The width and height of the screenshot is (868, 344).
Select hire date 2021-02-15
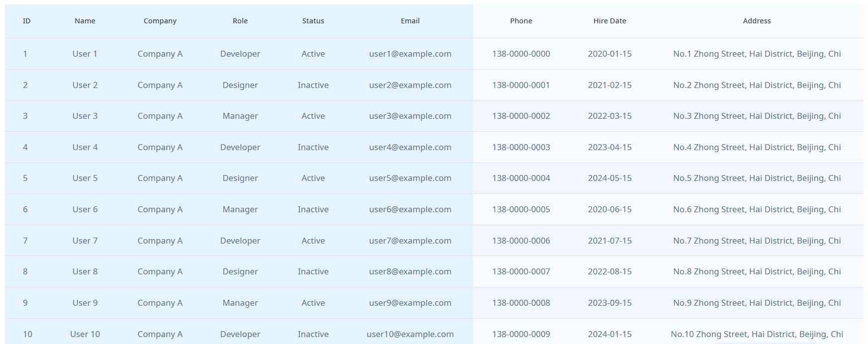click(610, 85)
